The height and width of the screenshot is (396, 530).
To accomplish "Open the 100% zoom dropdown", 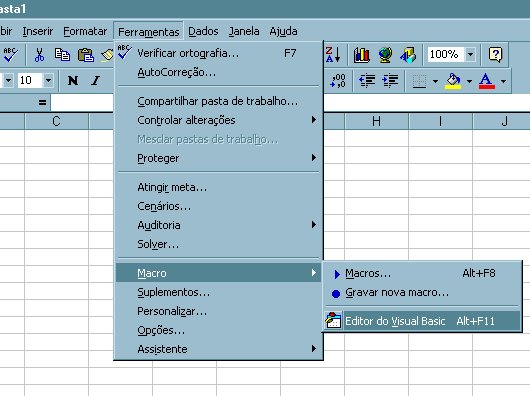I will pyautogui.click(x=470, y=54).
